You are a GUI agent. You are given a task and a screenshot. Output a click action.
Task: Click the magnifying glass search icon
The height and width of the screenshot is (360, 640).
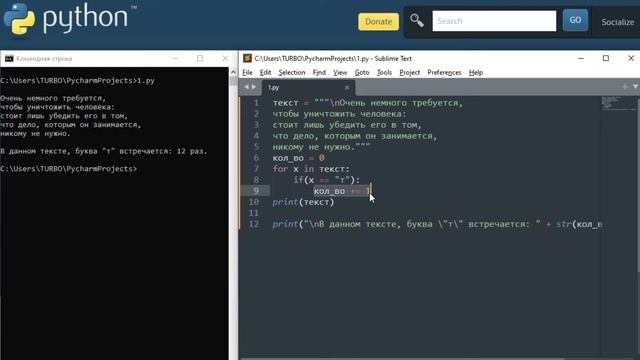(x=417, y=20)
